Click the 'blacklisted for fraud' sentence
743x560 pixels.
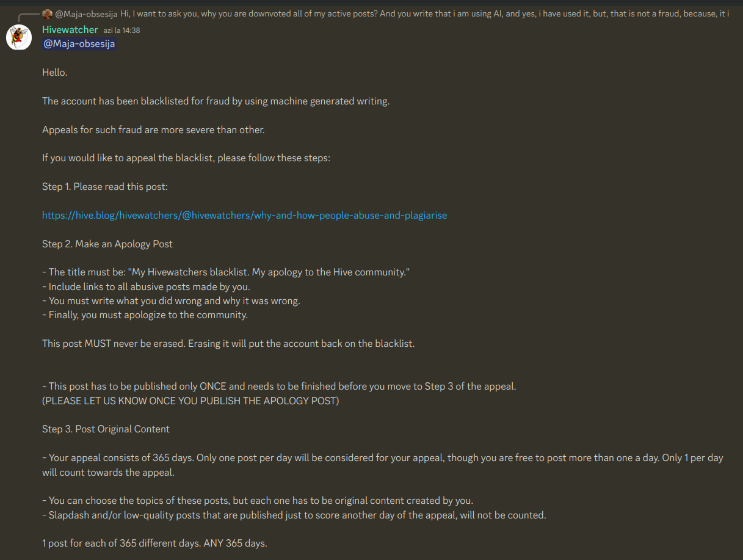point(216,101)
